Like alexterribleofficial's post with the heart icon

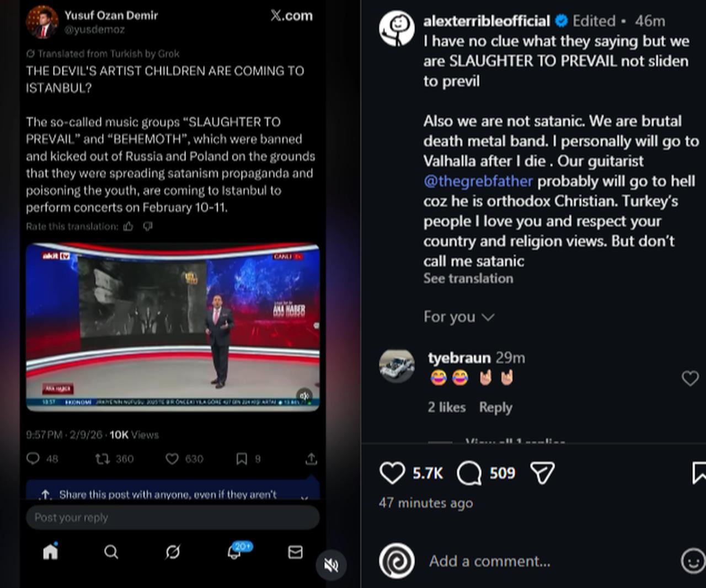(392, 472)
